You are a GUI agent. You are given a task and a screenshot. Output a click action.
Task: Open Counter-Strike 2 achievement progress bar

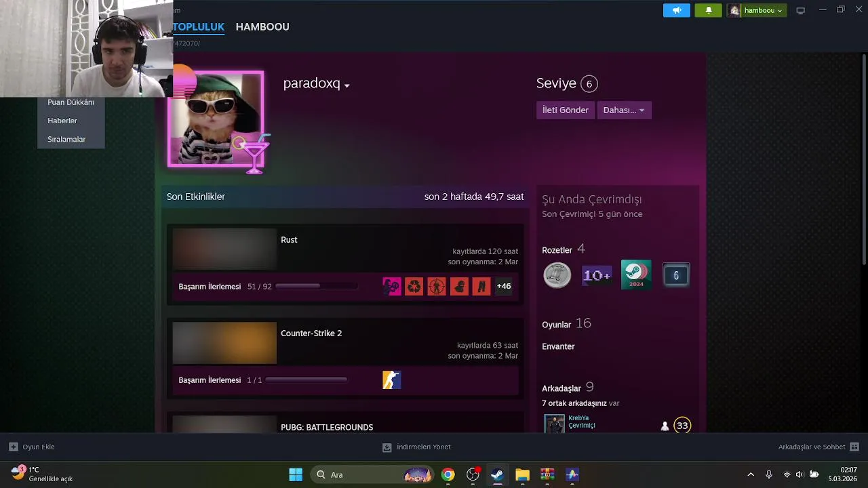click(x=307, y=380)
